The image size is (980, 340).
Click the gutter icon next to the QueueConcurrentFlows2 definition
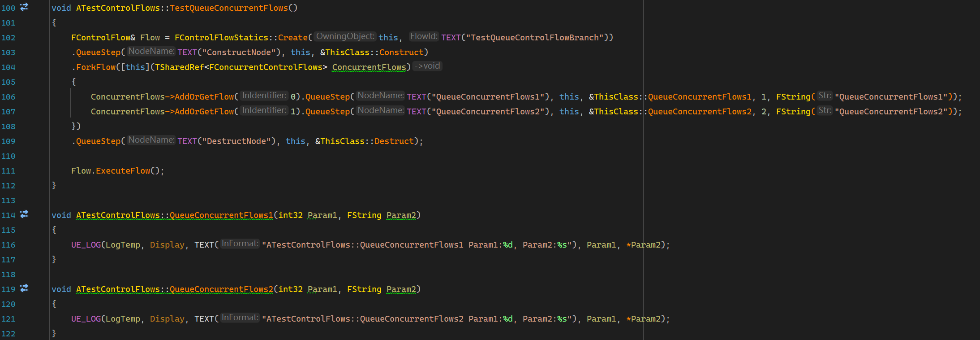point(25,288)
